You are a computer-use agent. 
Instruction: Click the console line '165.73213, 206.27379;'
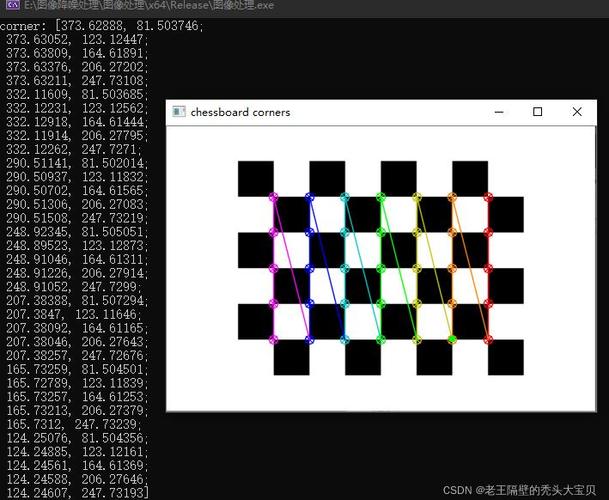pos(77,410)
